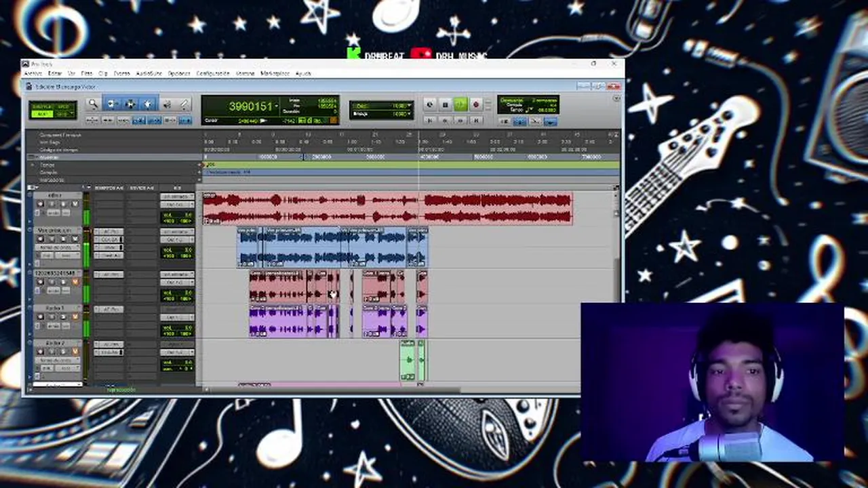Viewport: 868px width, 488px height.
Task: Mute the first audio track
Action: [75, 204]
